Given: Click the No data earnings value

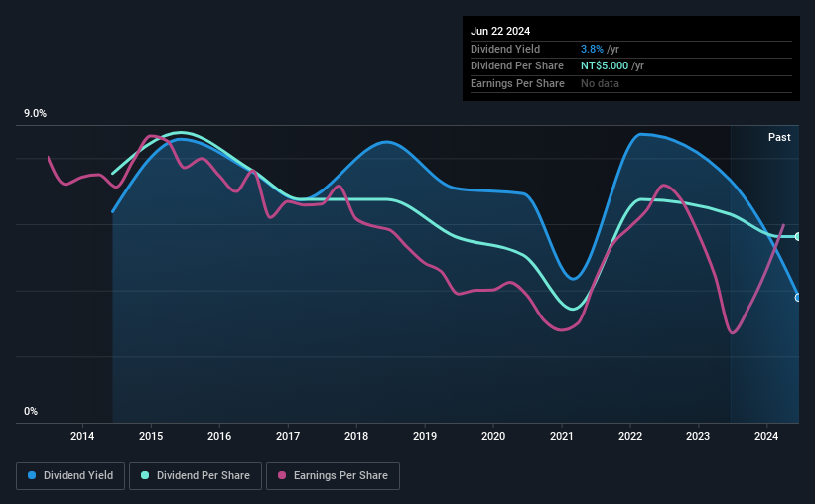Looking at the screenshot, I should (600, 83).
